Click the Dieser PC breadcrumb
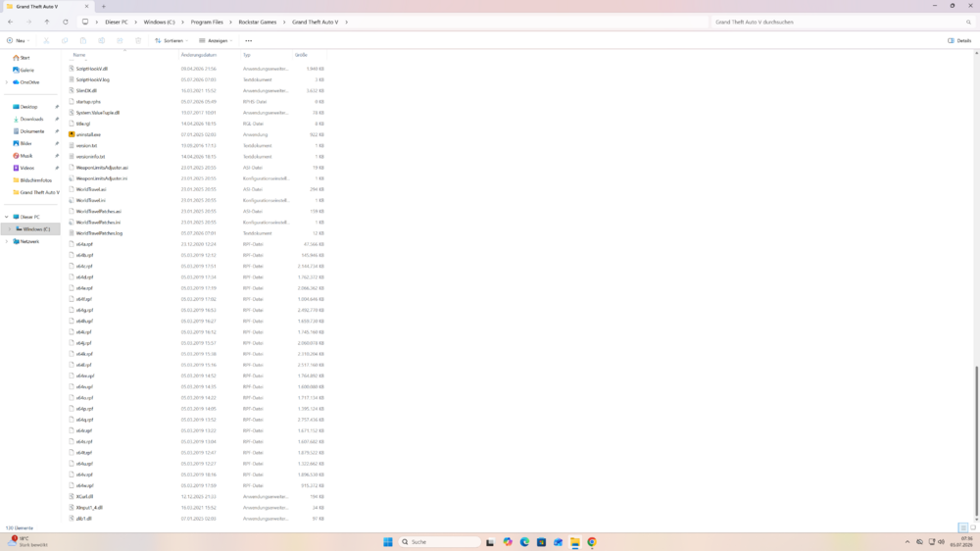Image resolution: width=980 pixels, height=551 pixels. pyautogui.click(x=117, y=22)
